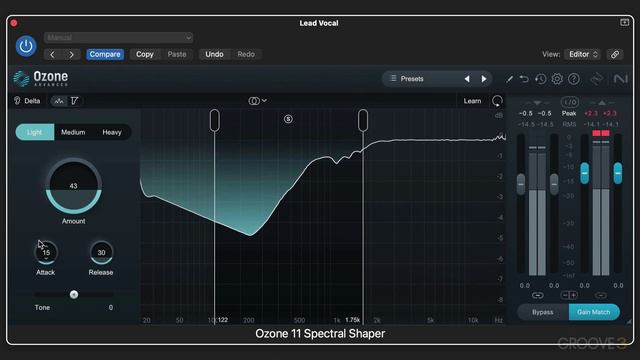Click the pencil edit icon

click(509, 79)
